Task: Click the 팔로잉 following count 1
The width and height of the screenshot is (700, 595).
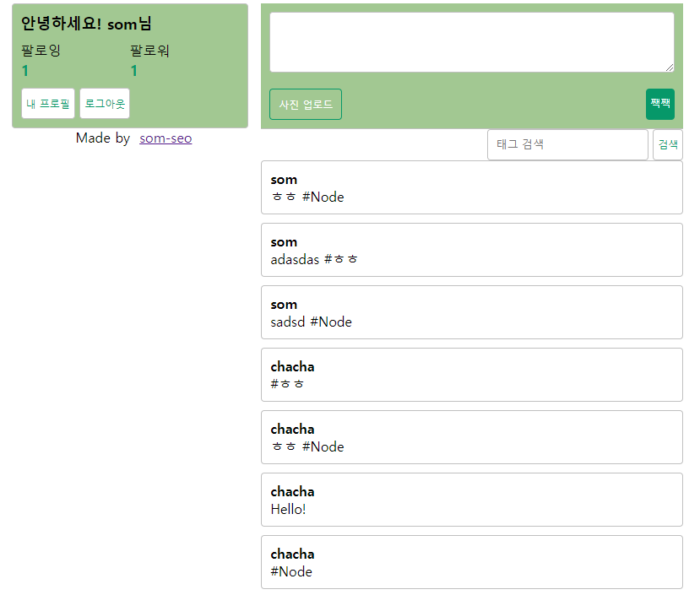Action: point(24,71)
